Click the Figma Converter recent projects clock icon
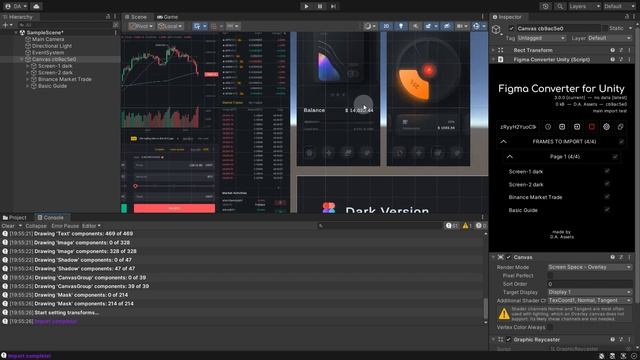 (548, 127)
